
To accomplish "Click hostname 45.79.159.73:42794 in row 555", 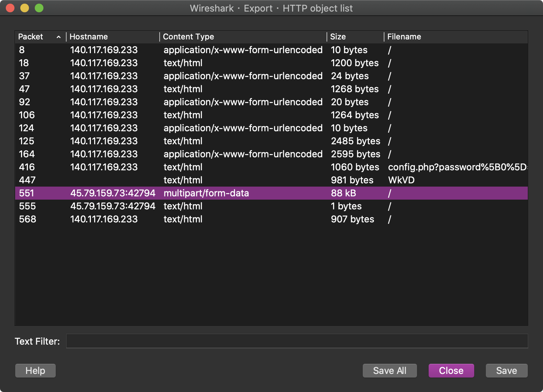I will [113, 206].
